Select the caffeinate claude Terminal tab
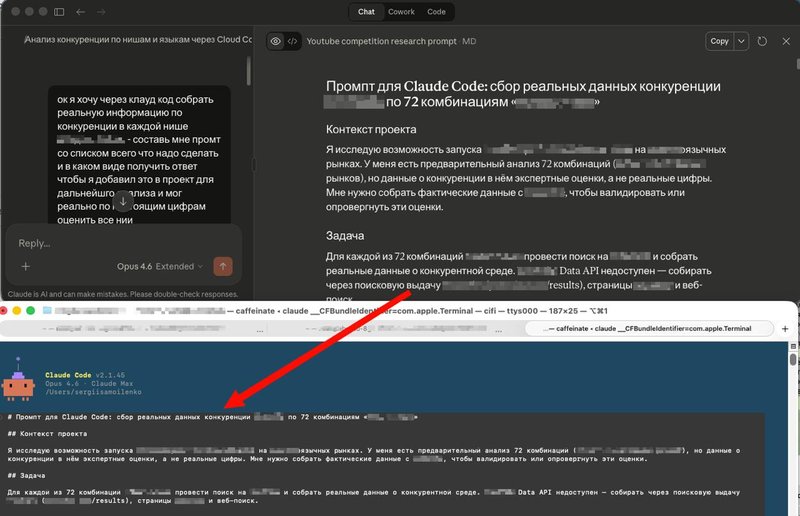 coord(649,329)
